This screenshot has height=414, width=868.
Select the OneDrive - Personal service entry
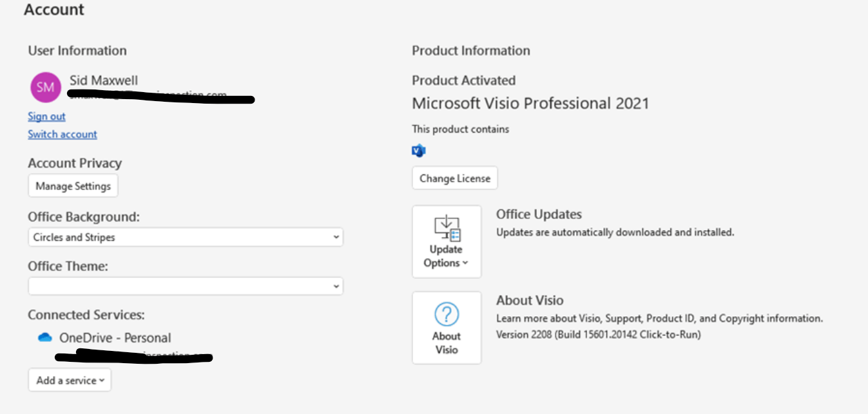[115, 337]
